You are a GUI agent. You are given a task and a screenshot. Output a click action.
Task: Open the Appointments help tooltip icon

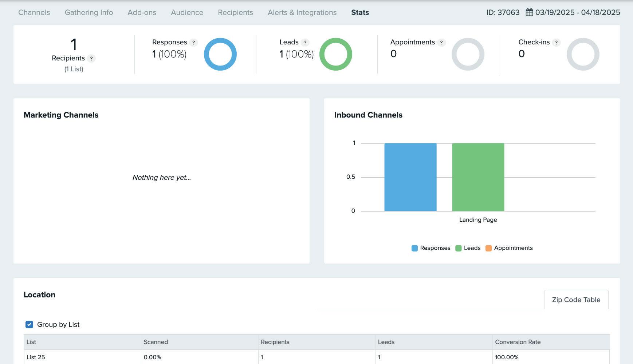tap(441, 43)
